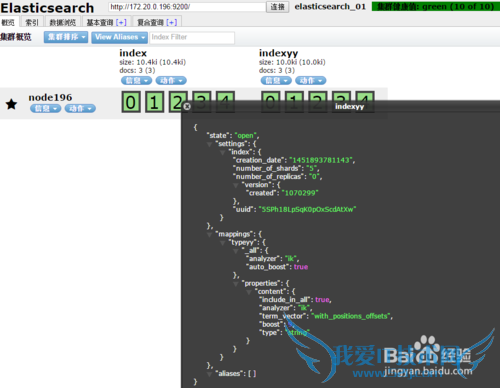The width and height of the screenshot is (500, 388).
Task: Collapse the "version" JSON node
Action: (x=236, y=185)
